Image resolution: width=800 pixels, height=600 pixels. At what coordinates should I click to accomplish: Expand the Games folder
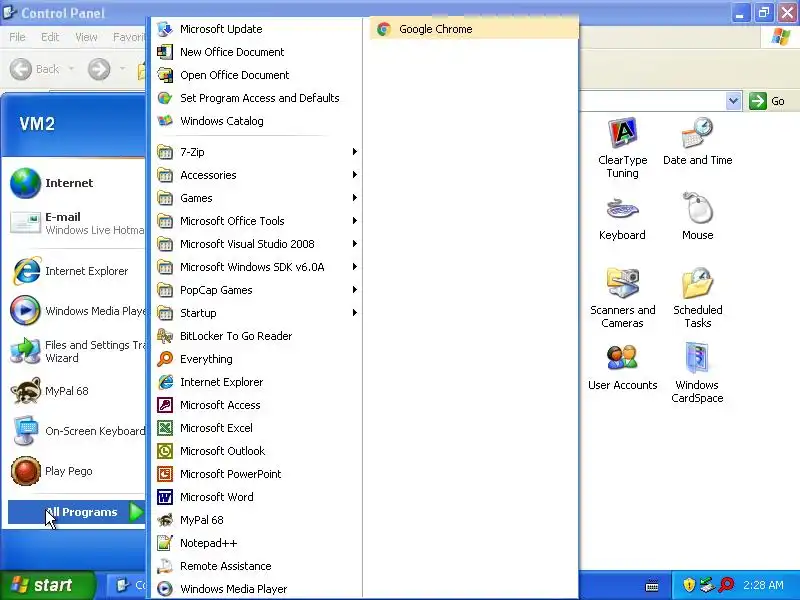tap(257, 198)
